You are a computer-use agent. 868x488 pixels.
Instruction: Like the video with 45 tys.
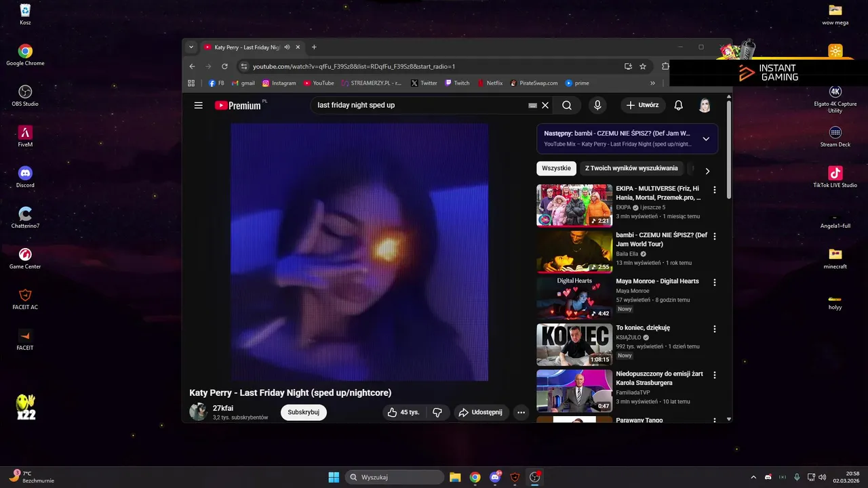coord(403,412)
